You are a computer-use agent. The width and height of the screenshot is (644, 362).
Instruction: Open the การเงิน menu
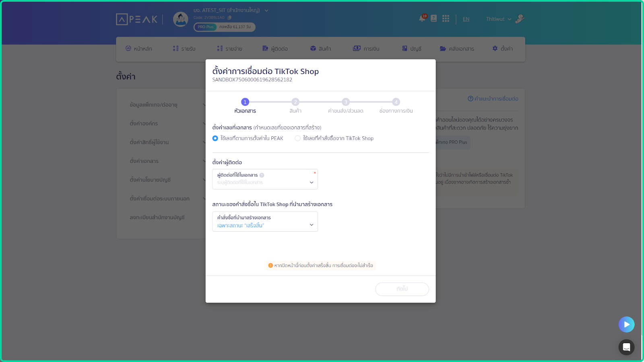pos(366,49)
